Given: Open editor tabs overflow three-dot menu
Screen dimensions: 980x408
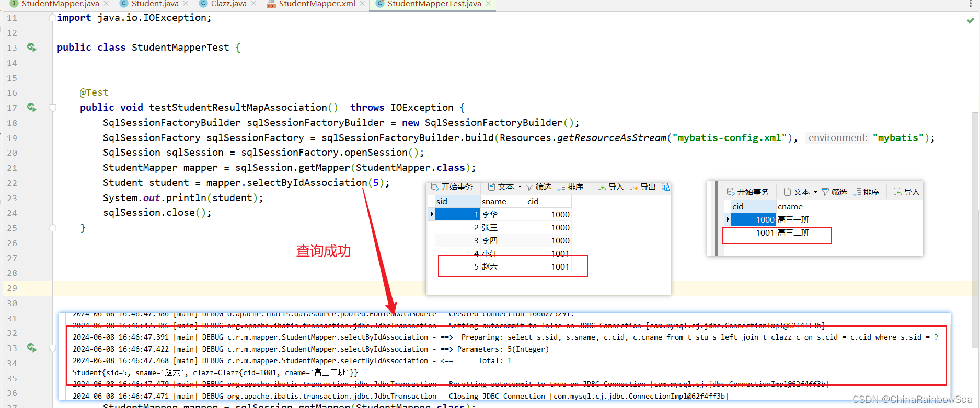Looking at the screenshot, I should pyautogui.click(x=971, y=4).
